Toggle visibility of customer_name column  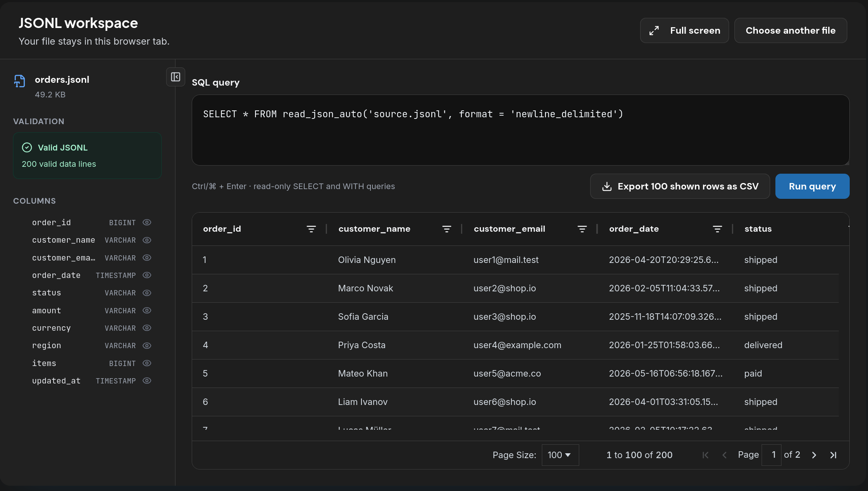(x=147, y=240)
